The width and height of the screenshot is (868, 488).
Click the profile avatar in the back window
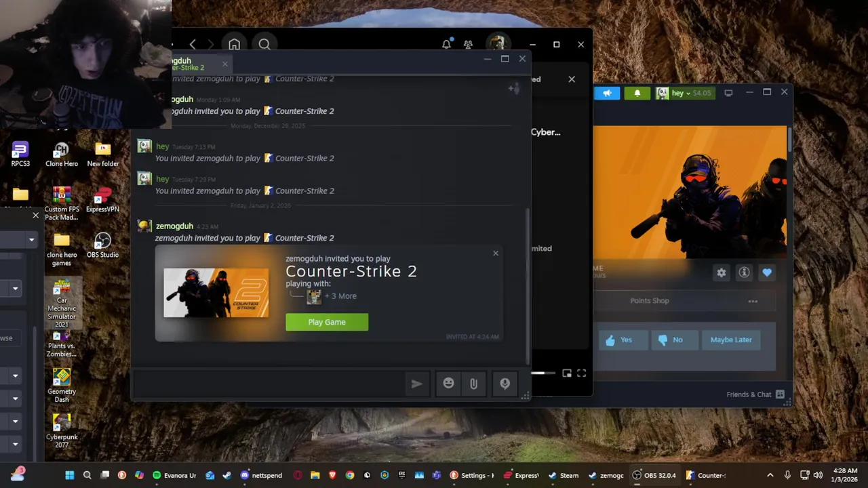point(497,44)
